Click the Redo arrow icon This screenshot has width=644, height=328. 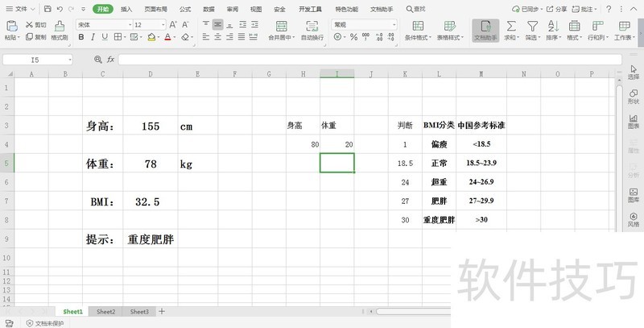tap(71, 9)
